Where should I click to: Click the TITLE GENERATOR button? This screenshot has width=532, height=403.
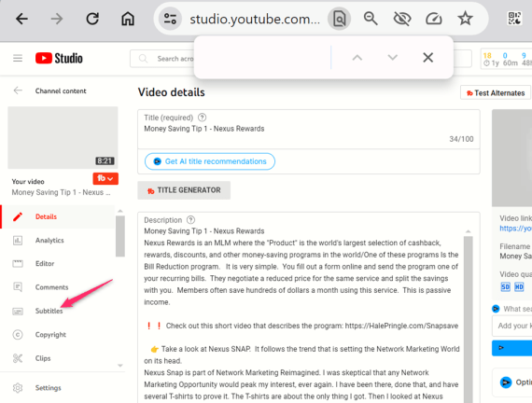[x=184, y=190]
